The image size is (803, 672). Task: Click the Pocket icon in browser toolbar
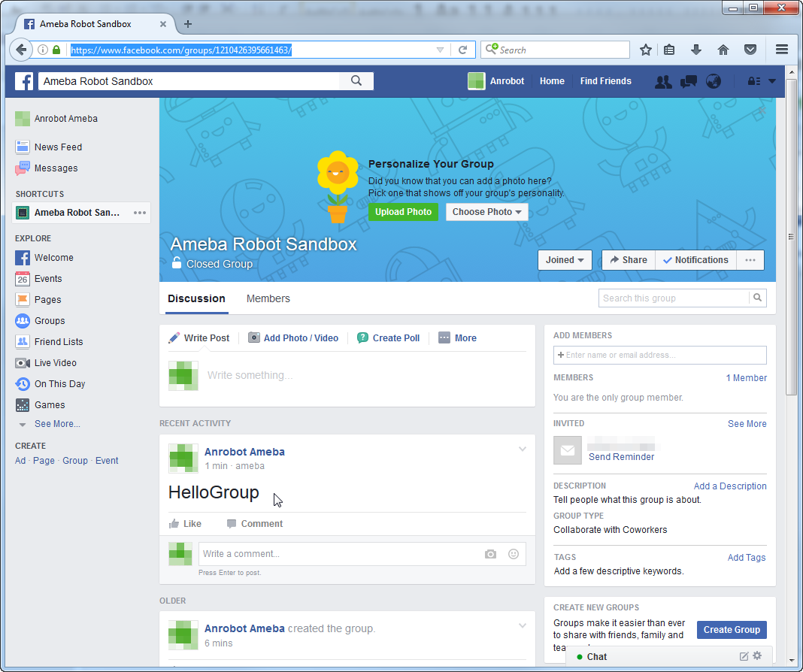(x=750, y=50)
